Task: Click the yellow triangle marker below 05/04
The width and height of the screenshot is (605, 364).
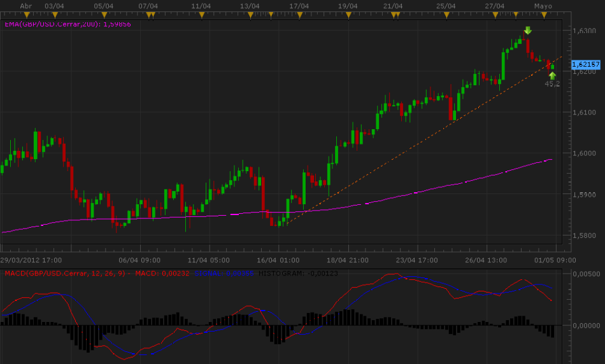Action: pos(104,13)
